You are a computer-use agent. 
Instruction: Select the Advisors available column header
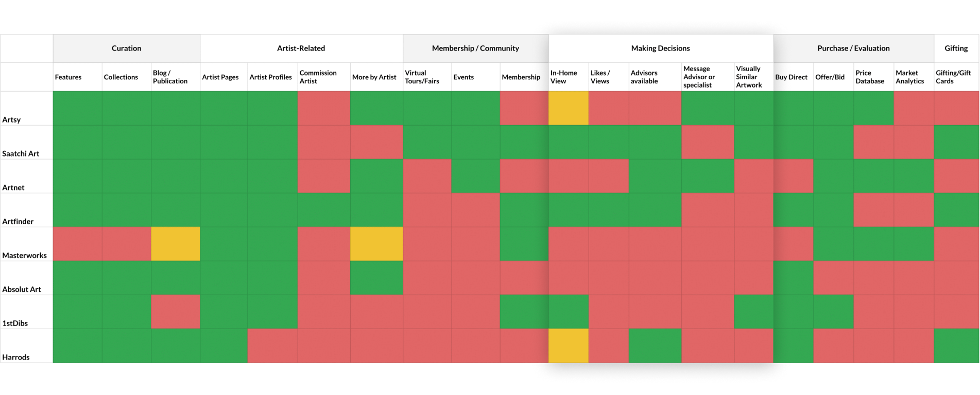(x=655, y=77)
